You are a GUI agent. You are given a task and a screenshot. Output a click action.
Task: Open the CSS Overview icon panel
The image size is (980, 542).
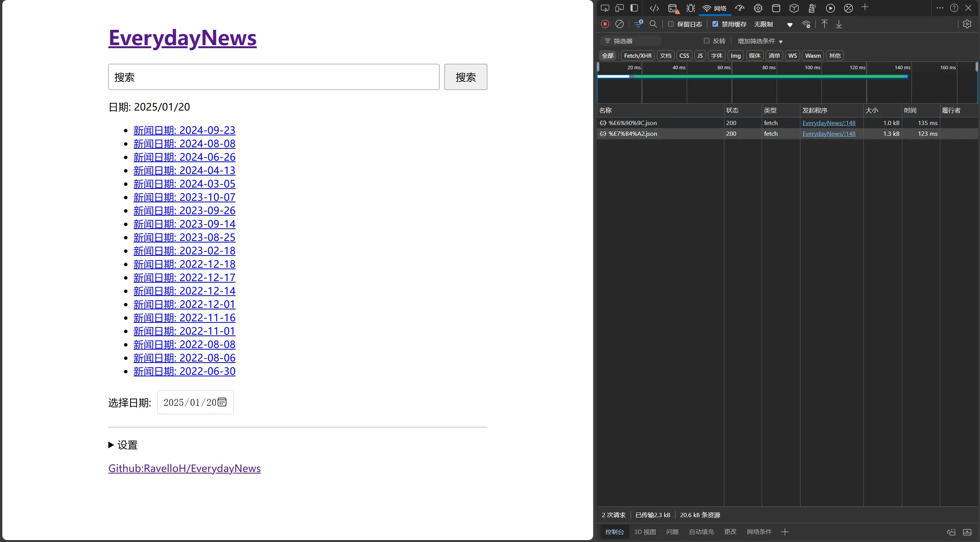pos(848,8)
